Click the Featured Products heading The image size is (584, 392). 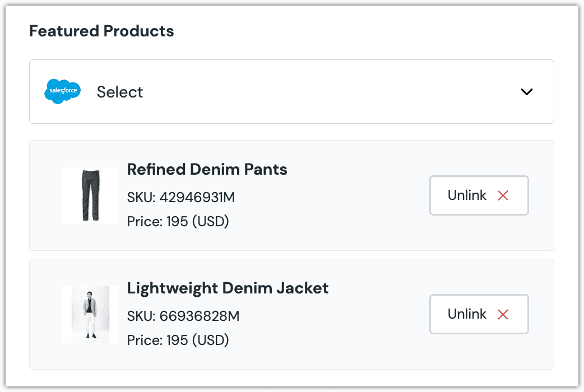(101, 31)
